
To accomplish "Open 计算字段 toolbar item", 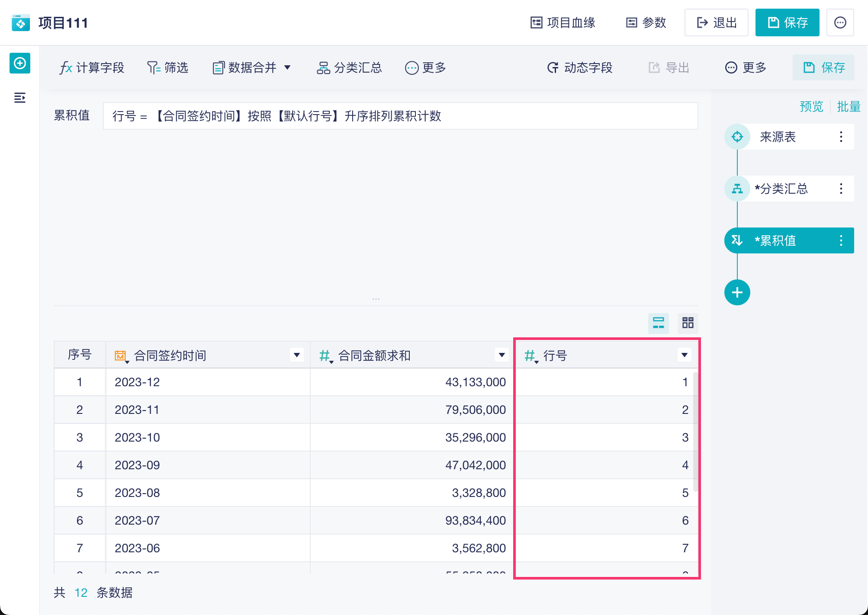I will coord(92,68).
